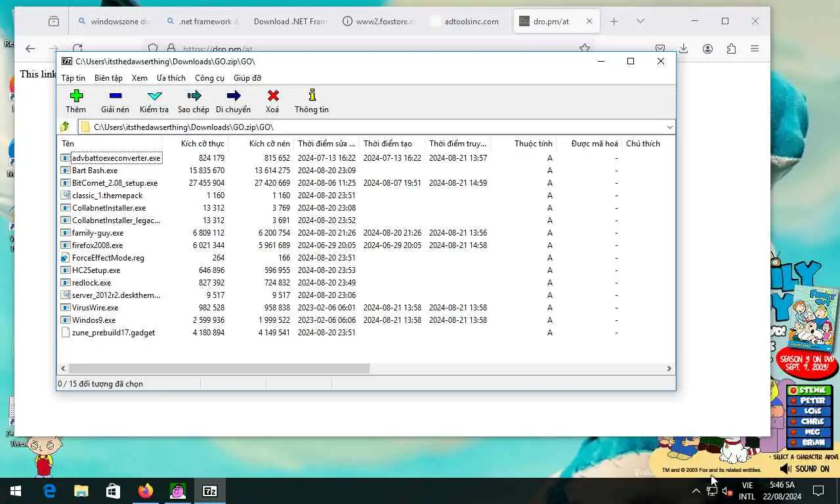Bookmark page with star icon
840x504 pixels.
click(584, 49)
